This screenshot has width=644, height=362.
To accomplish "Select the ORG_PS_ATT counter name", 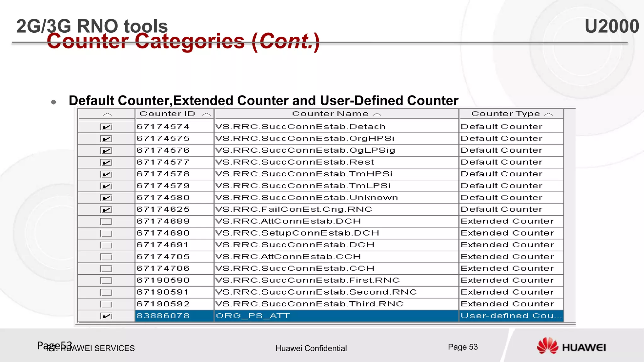I will click(336, 316).
